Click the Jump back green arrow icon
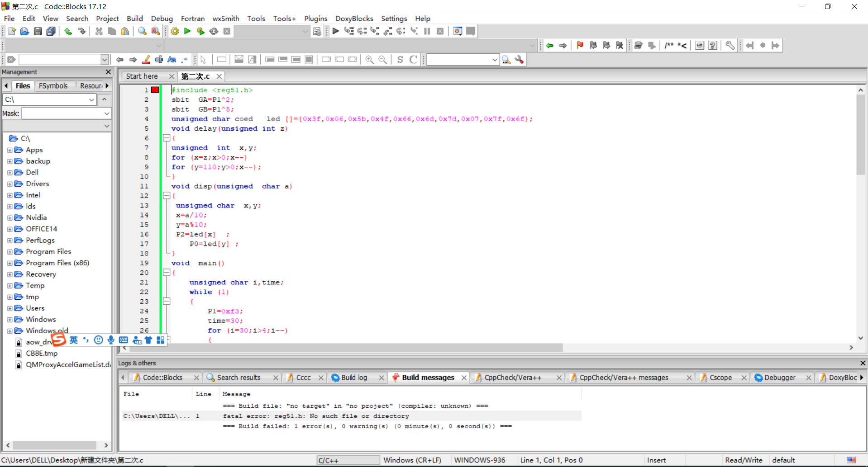Viewport: 868px width, 467px height. coord(550,45)
